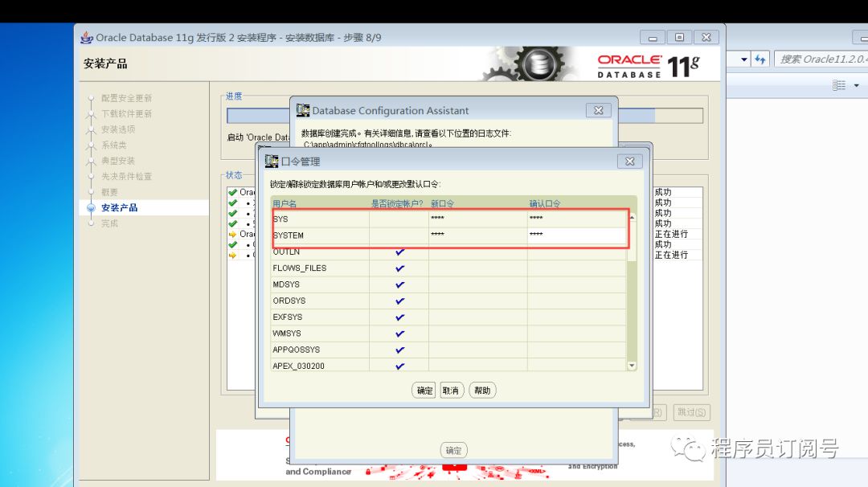The width and height of the screenshot is (868, 487).
Task: Toggle account lock checkmark for APEX_030200
Action: pyautogui.click(x=399, y=366)
